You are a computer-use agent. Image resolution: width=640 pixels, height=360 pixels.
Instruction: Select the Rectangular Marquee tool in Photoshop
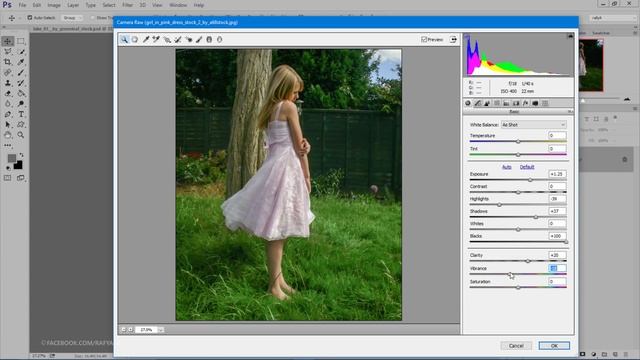(x=21, y=41)
